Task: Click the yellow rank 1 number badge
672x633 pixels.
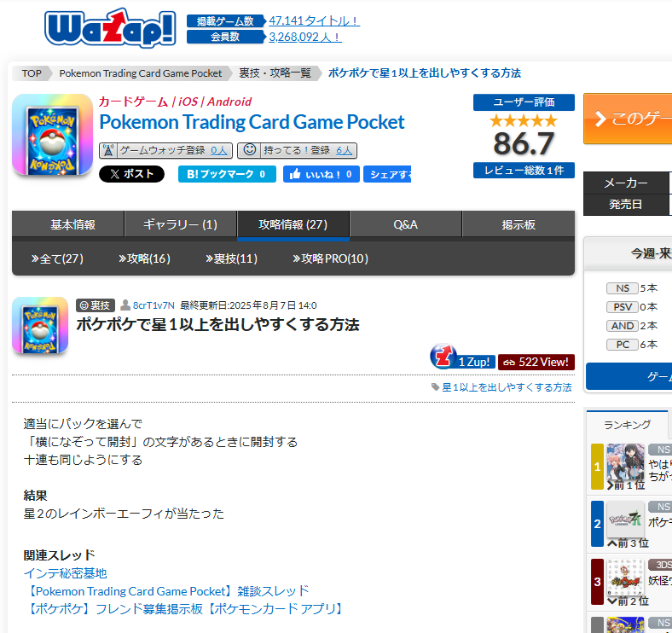Action: pos(598,467)
